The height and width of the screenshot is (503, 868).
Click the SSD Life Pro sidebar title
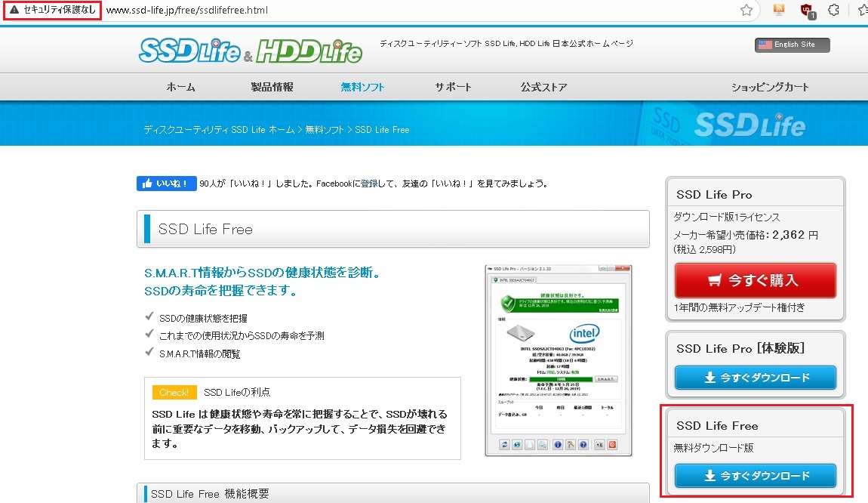714,194
